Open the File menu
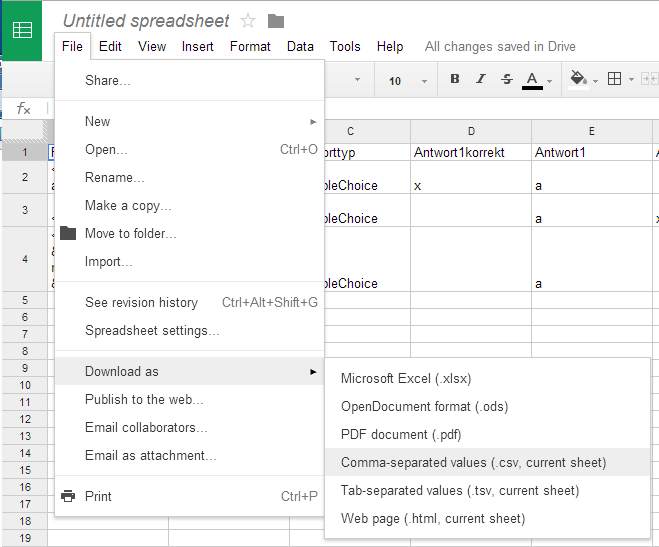 coord(72,46)
